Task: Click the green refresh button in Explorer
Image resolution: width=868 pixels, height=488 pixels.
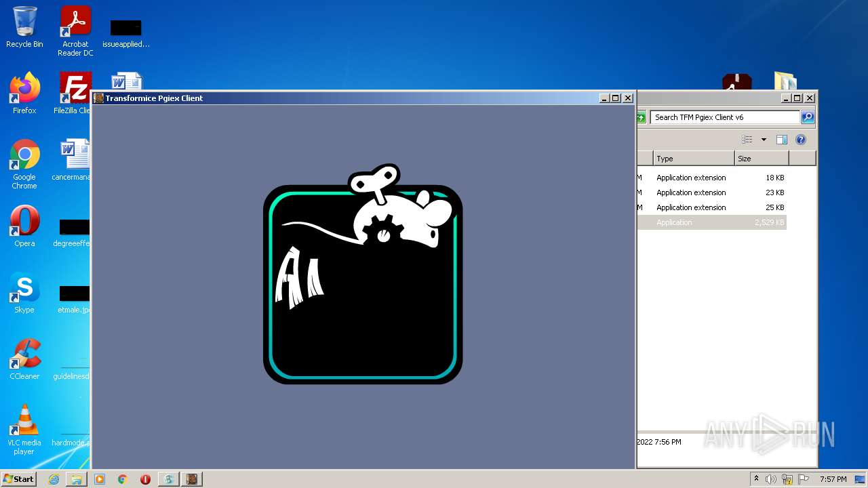Action: (x=641, y=117)
